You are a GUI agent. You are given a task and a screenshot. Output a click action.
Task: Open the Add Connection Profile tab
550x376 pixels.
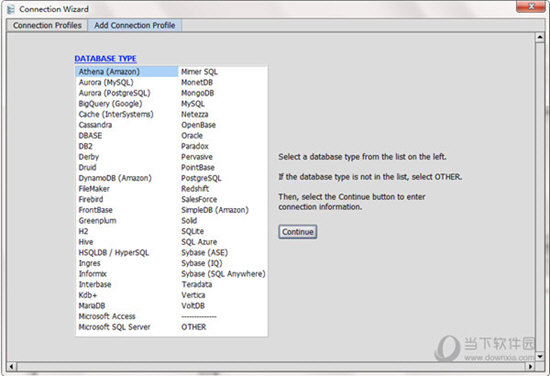coord(135,26)
